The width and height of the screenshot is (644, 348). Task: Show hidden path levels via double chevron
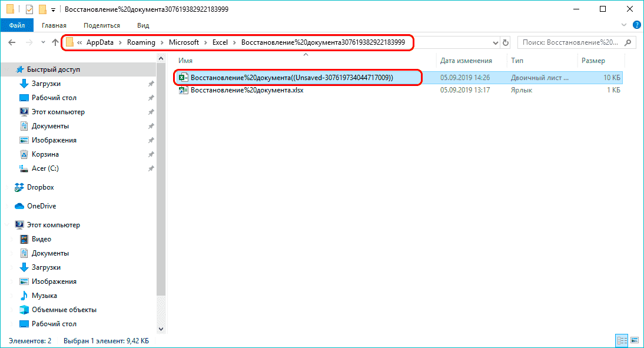(79, 42)
